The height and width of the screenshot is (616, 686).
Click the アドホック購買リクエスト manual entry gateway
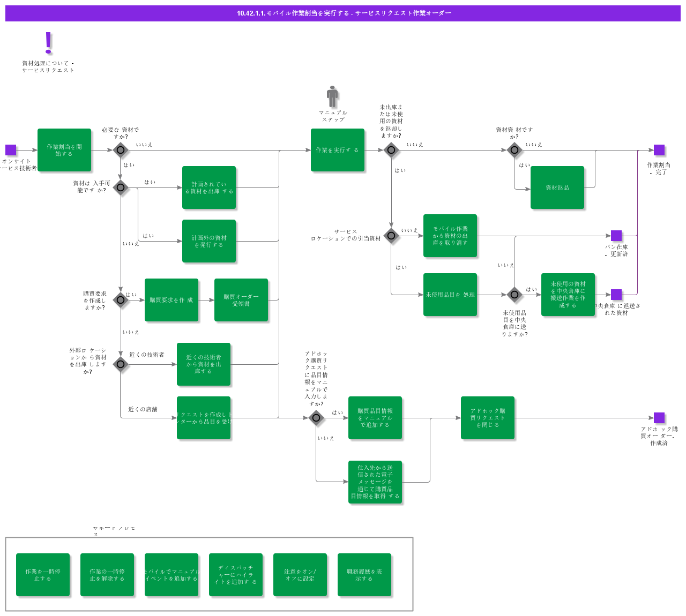(x=316, y=418)
